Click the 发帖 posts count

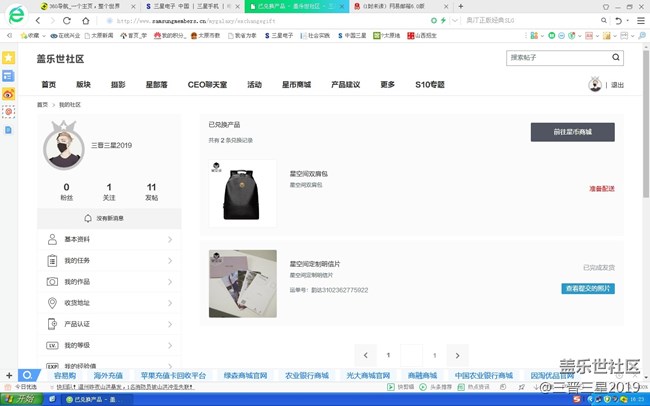click(151, 192)
